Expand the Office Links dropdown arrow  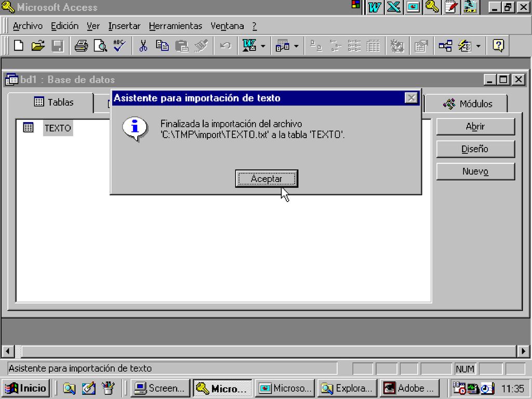[263, 46]
